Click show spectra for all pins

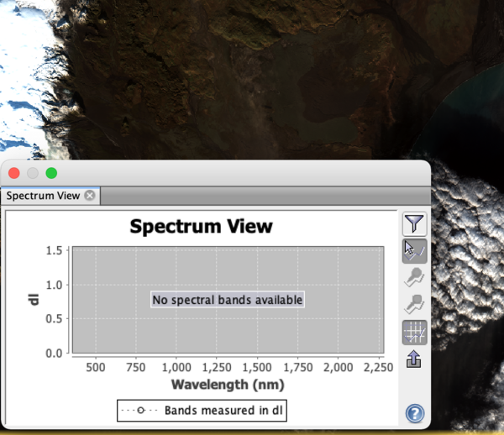[415, 304]
